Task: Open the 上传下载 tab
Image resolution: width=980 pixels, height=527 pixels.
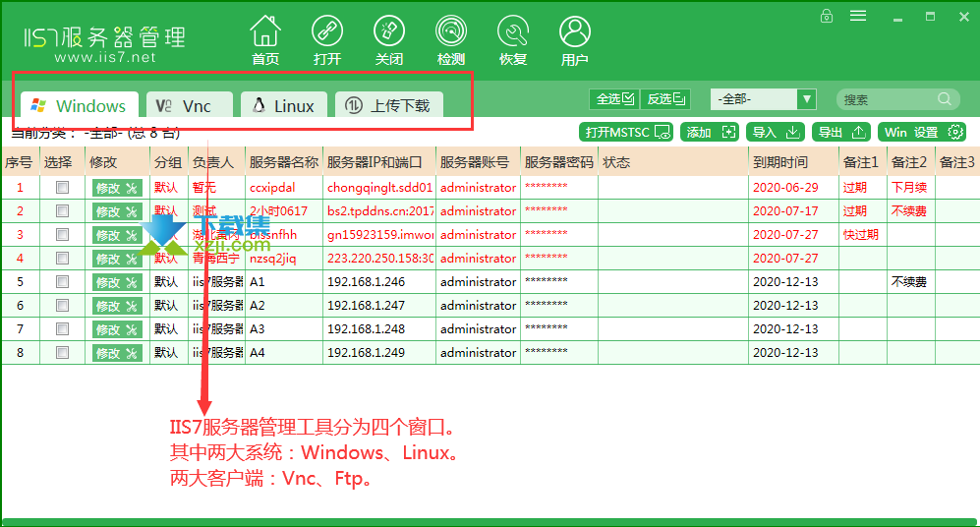Action: coord(388,105)
